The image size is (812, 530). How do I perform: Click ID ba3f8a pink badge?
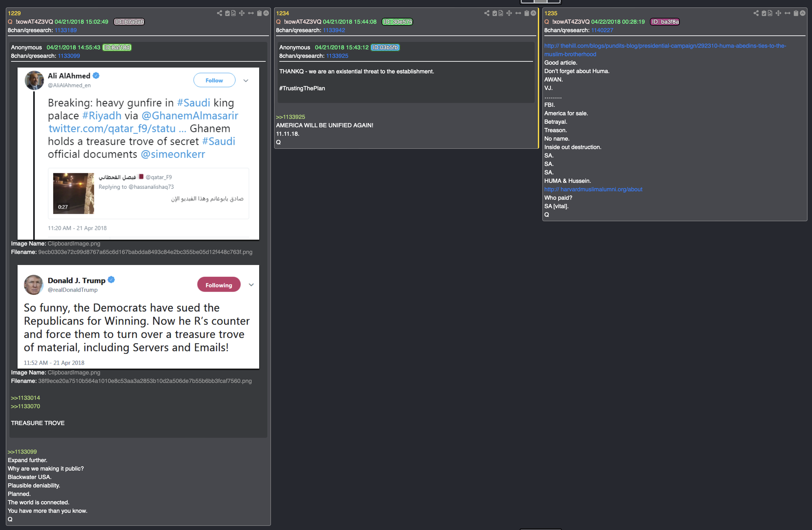665,22
